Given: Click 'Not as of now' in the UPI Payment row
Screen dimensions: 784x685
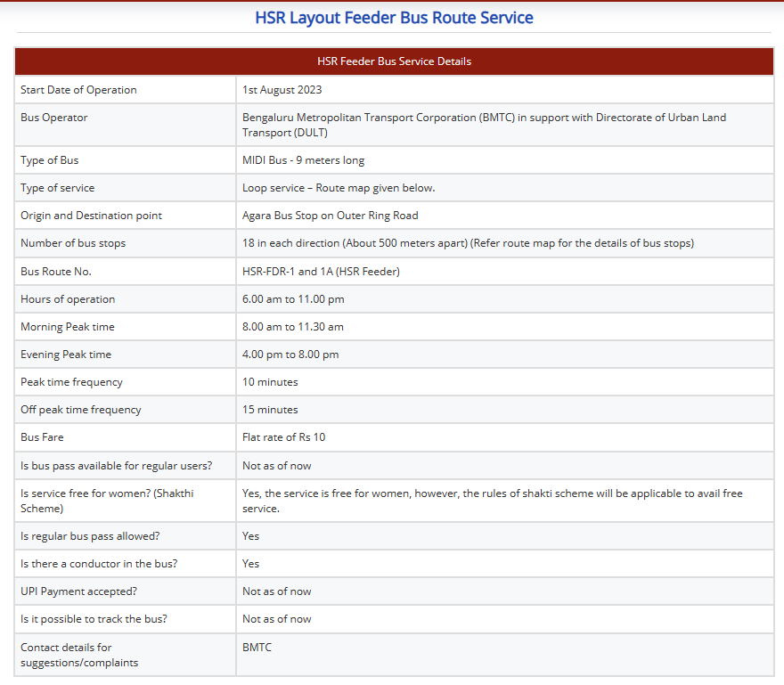Looking at the screenshot, I should tap(277, 591).
